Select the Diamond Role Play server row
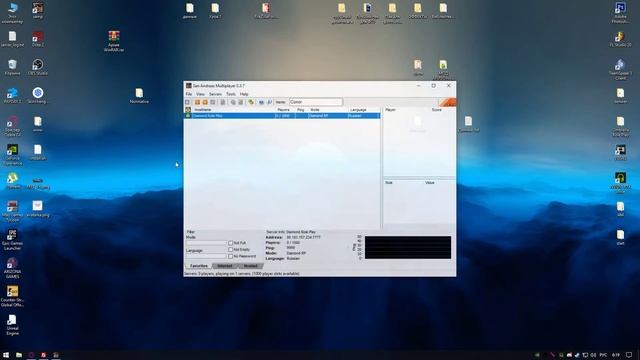Screen dimensions: 640x360 point(282,116)
